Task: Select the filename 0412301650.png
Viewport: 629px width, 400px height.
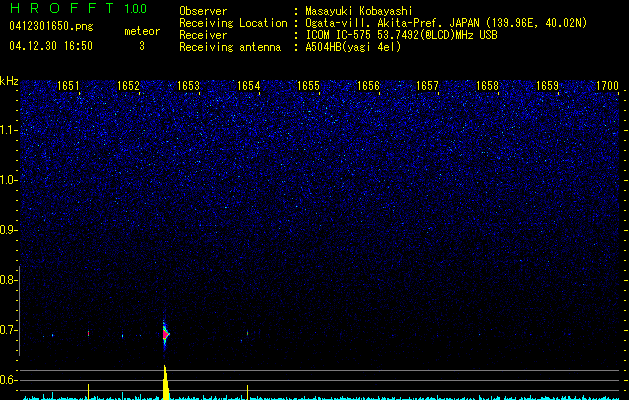Action: [x=51, y=27]
